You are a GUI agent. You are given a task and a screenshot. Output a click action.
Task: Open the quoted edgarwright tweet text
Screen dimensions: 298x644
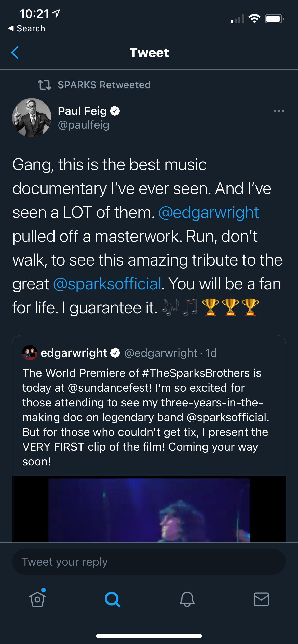[145, 417]
